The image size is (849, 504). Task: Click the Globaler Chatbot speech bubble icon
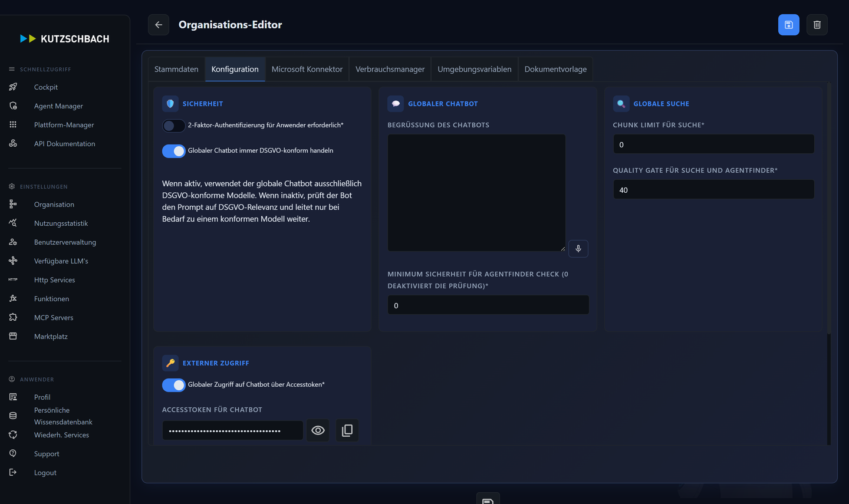point(396,104)
